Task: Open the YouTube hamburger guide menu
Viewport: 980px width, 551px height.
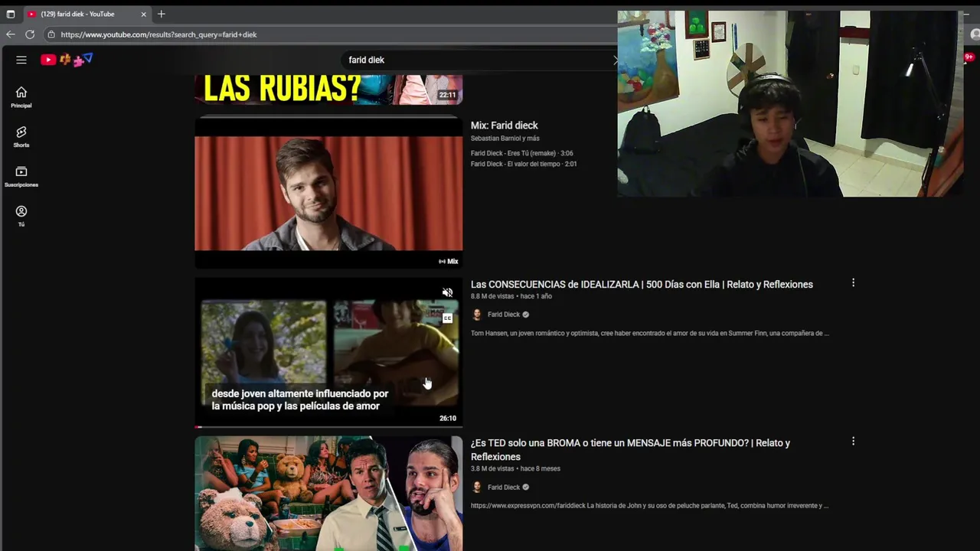Action: (x=21, y=60)
